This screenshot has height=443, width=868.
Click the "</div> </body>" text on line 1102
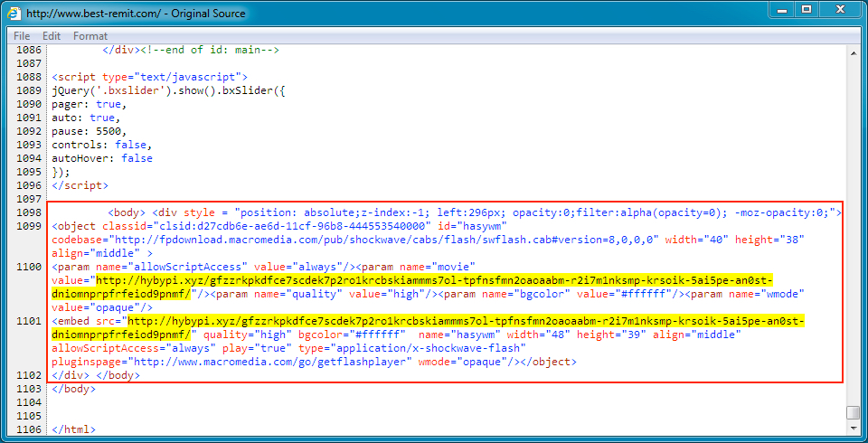tap(96, 375)
